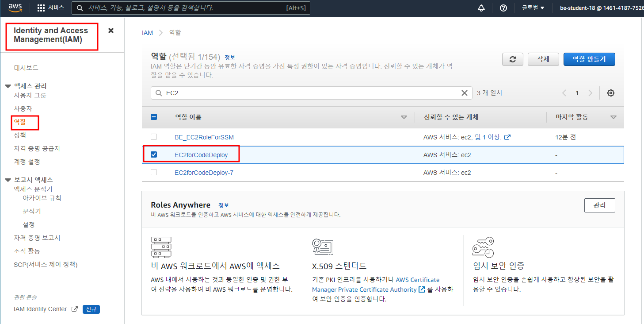
Task: Select 역할 in the sidebar
Action: (x=20, y=122)
